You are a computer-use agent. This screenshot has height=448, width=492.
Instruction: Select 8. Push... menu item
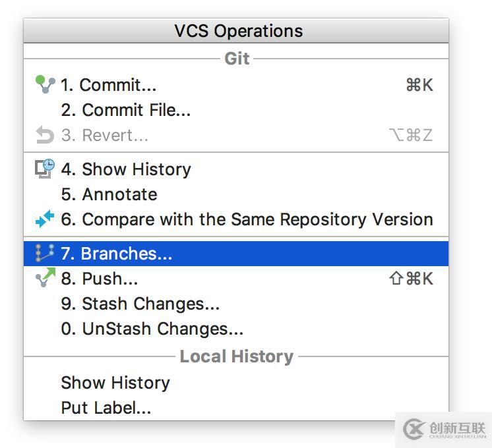236,279
